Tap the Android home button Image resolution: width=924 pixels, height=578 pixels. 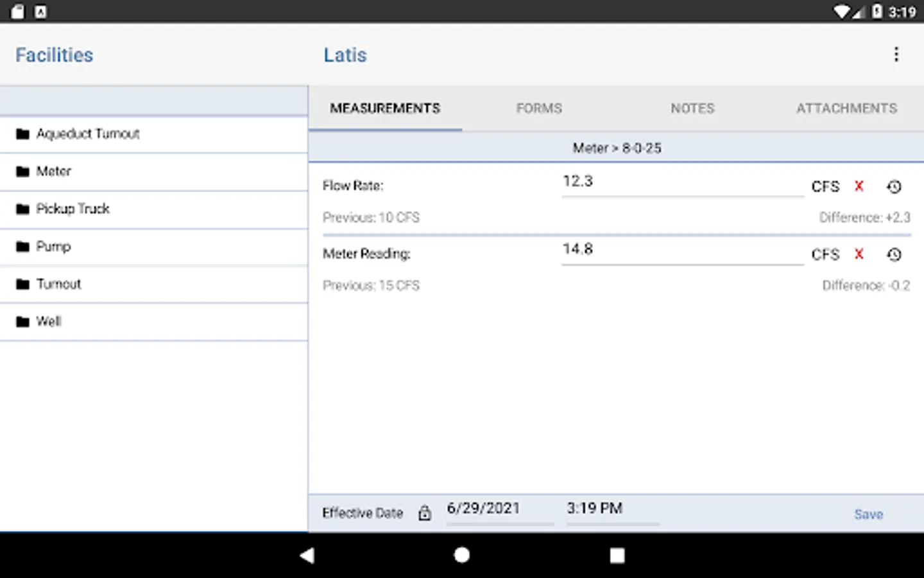tap(462, 556)
